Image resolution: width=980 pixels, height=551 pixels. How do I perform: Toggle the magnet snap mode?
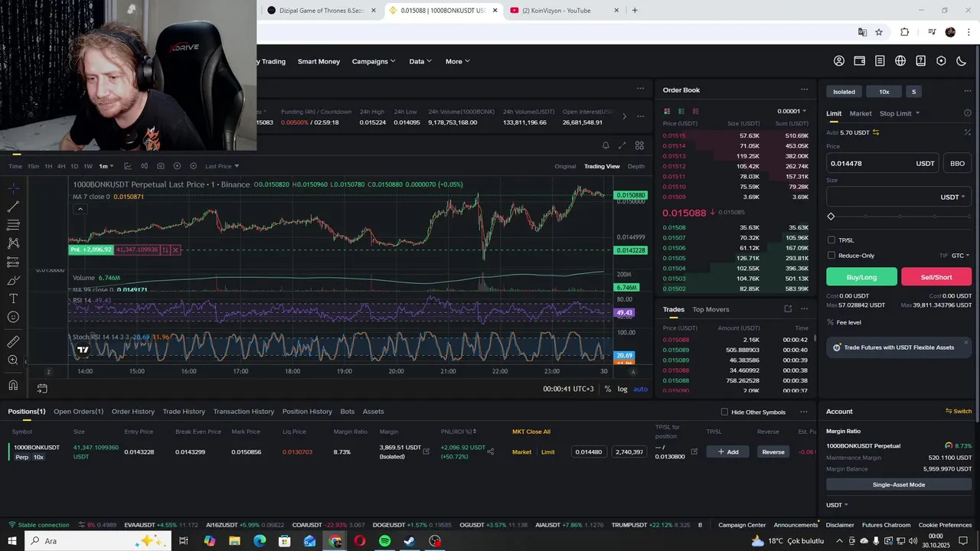tap(13, 385)
